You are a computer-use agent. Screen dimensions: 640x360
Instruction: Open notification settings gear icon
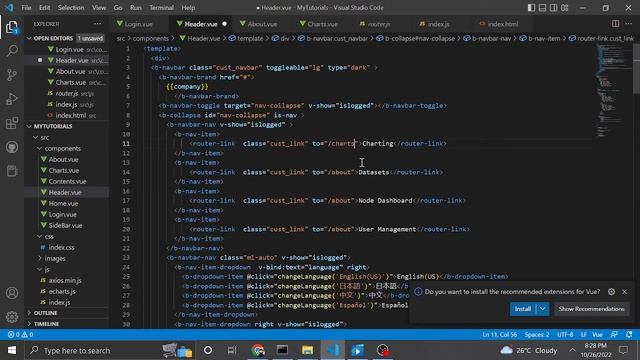click(x=611, y=291)
